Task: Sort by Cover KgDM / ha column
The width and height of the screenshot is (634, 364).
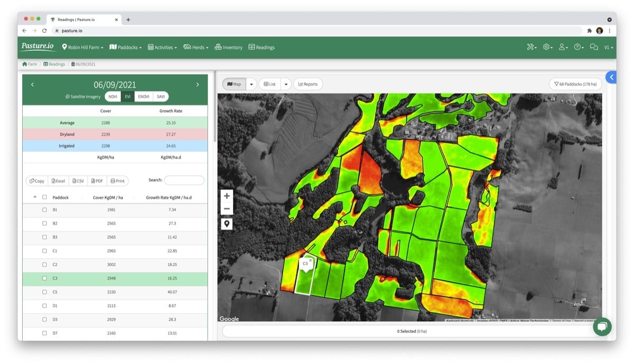Action: [x=108, y=197]
